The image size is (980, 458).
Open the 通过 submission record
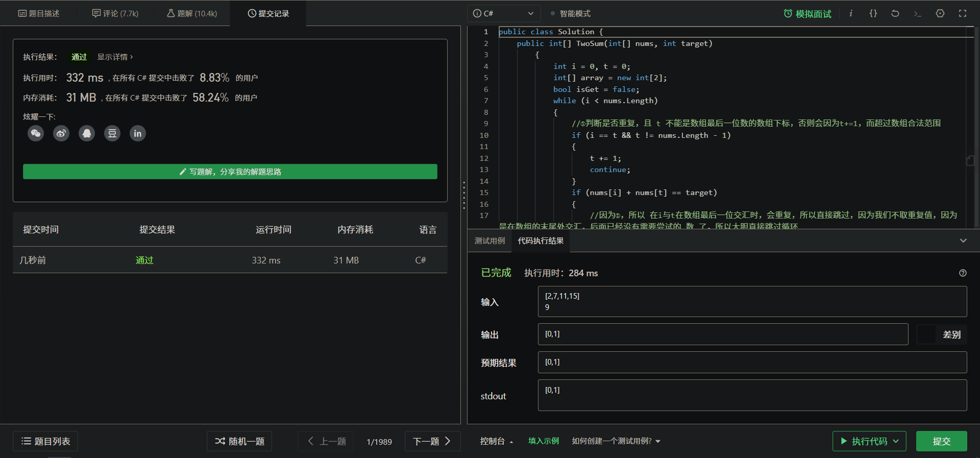144,260
